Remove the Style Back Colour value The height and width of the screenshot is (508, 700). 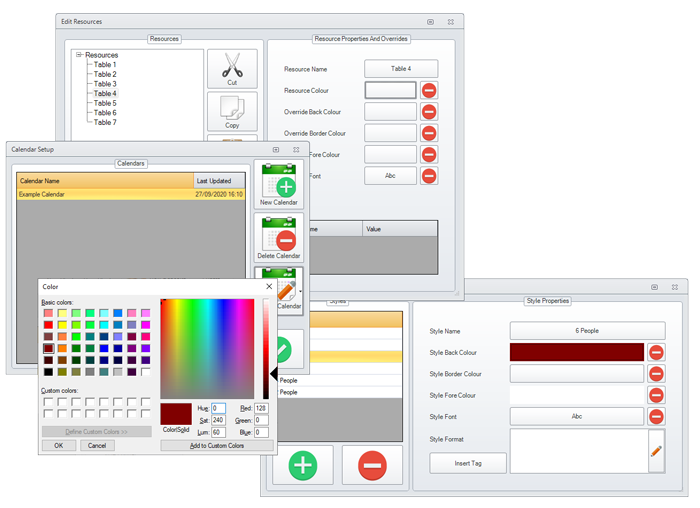pyautogui.click(x=656, y=352)
